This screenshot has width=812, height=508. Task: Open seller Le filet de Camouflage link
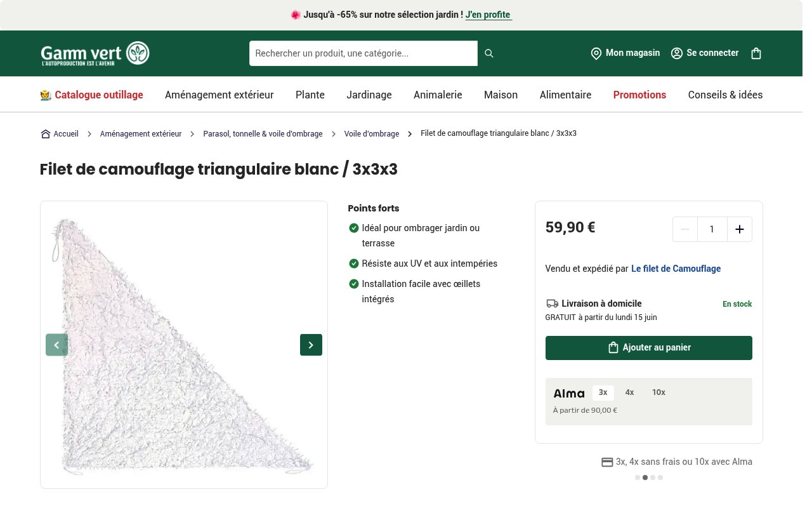click(x=676, y=269)
